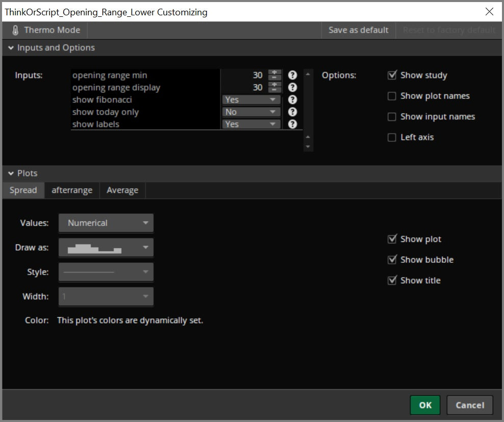Toggle Show title checkbox
This screenshot has height=422, width=504.
(x=392, y=281)
